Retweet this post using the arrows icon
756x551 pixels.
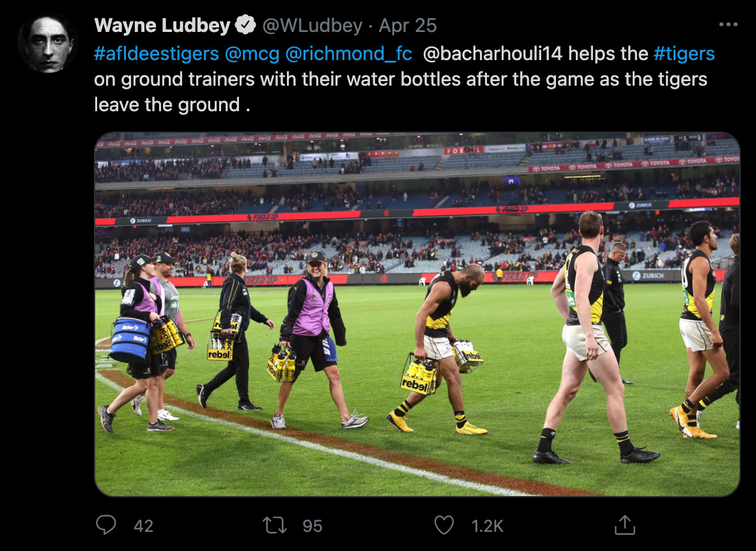tap(274, 525)
